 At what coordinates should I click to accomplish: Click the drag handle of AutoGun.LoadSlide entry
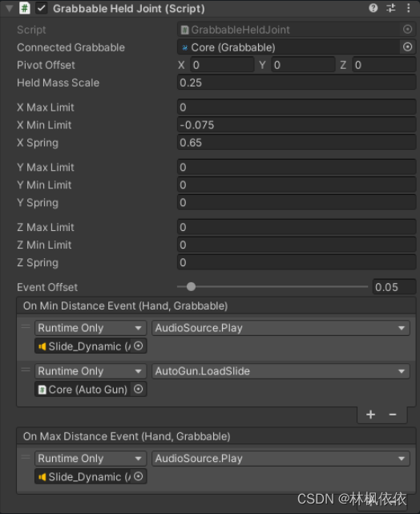(x=26, y=370)
